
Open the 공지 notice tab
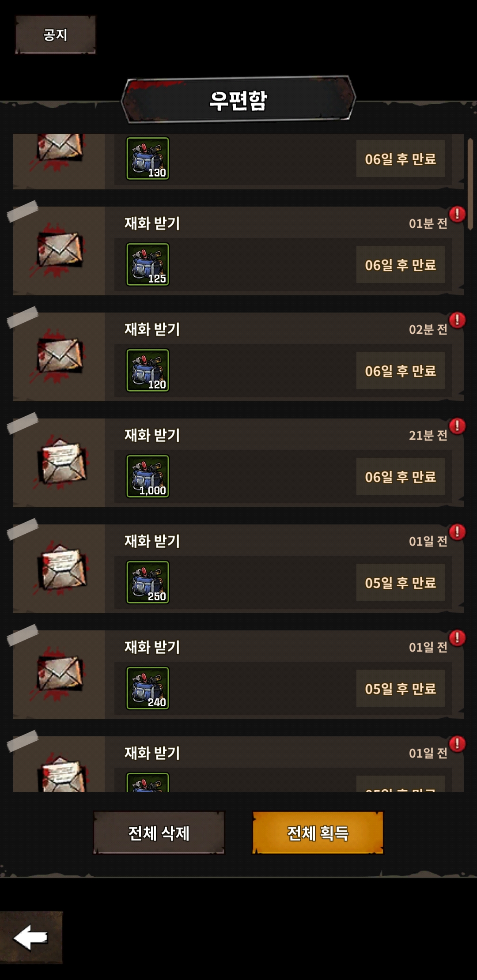click(55, 34)
